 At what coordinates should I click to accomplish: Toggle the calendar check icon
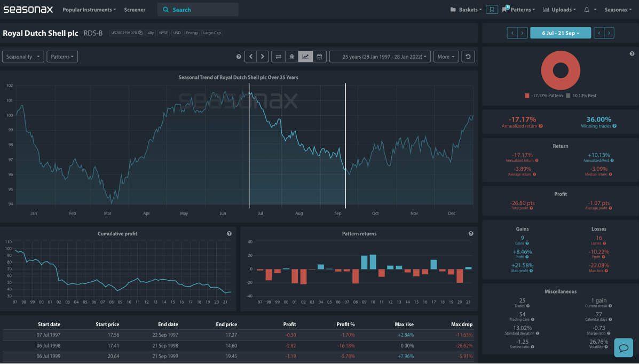click(x=319, y=57)
